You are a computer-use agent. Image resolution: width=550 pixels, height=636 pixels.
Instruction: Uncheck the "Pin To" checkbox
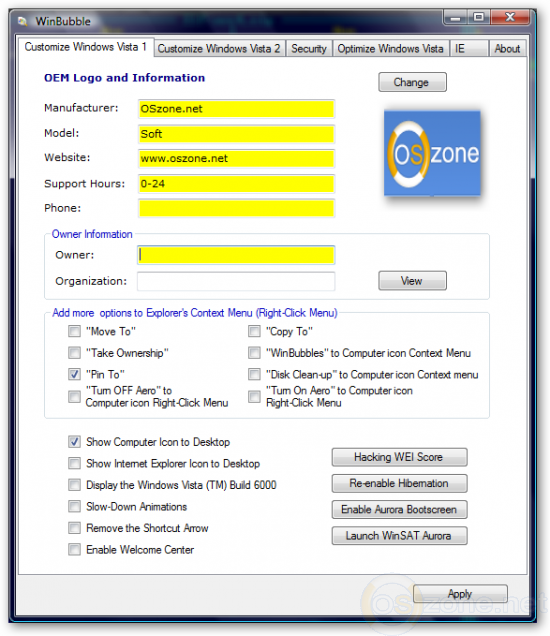74,374
